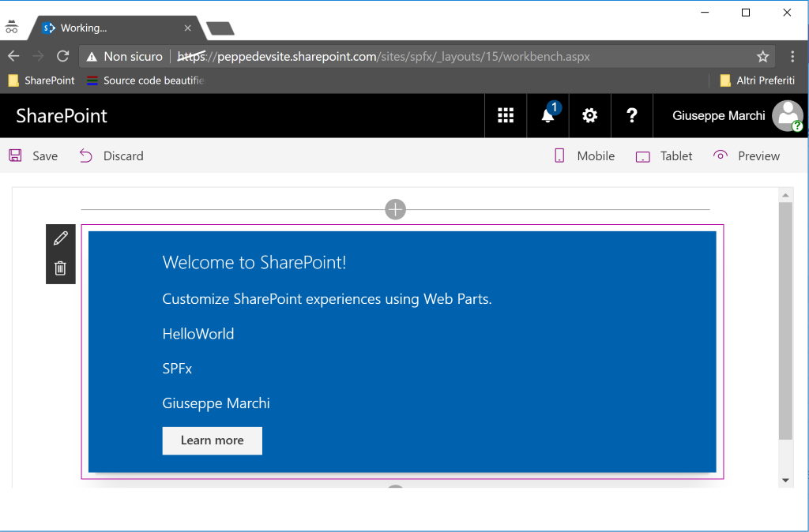Image resolution: width=809 pixels, height=532 pixels.
Task: Click the Discard undo arrow icon
Action: (85, 155)
